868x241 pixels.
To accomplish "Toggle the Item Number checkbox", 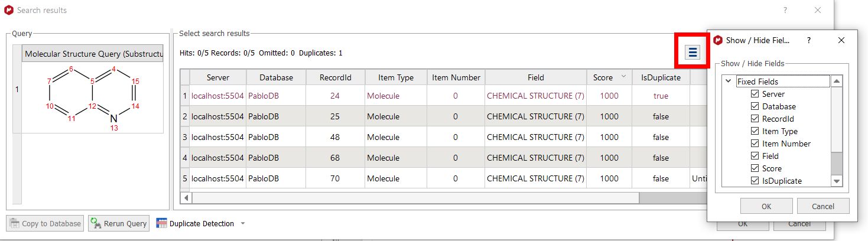I will click(x=755, y=144).
